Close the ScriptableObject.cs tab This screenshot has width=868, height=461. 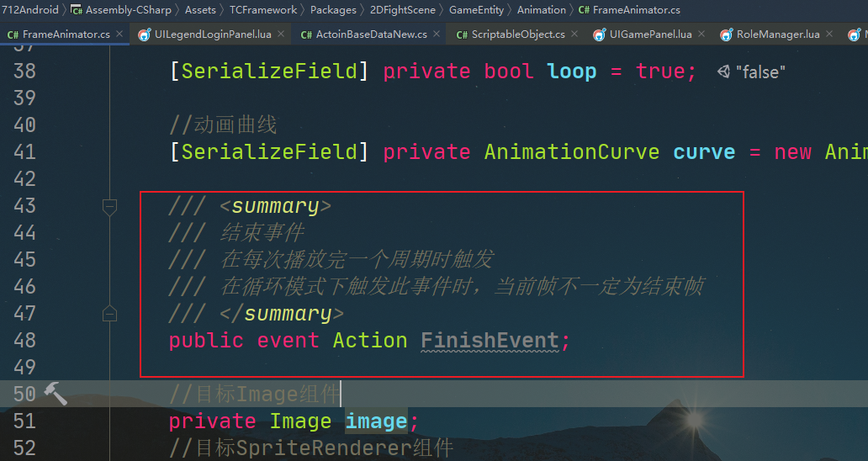[x=574, y=34]
